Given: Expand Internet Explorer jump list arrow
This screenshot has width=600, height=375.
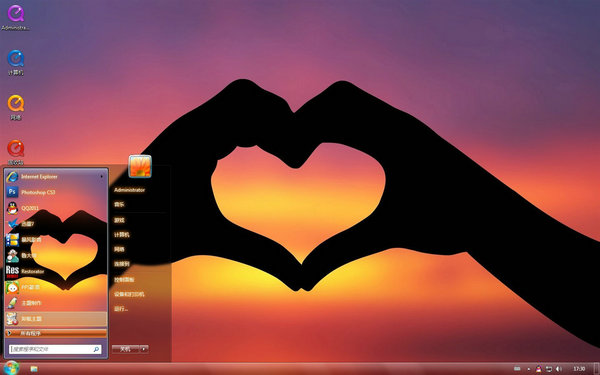Looking at the screenshot, I should click(102, 176).
